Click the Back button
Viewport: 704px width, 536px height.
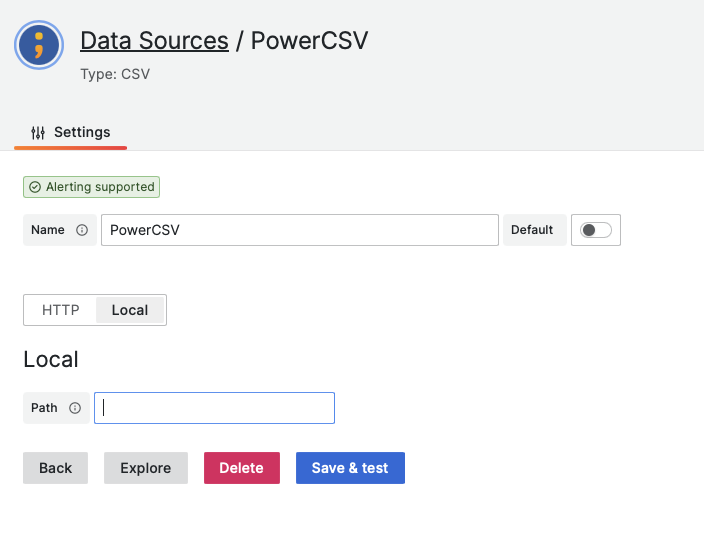tap(55, 468)
